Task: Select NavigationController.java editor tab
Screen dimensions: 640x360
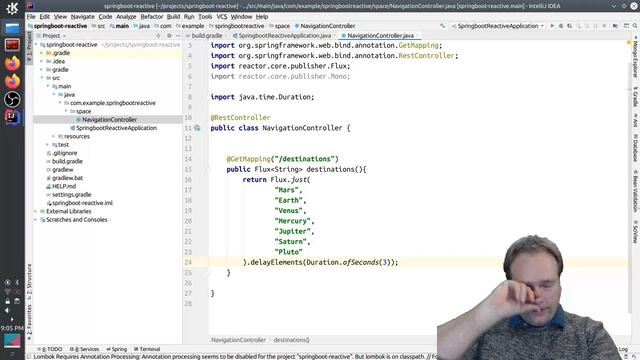Action: pyautogui.click(x=380, y=36)
